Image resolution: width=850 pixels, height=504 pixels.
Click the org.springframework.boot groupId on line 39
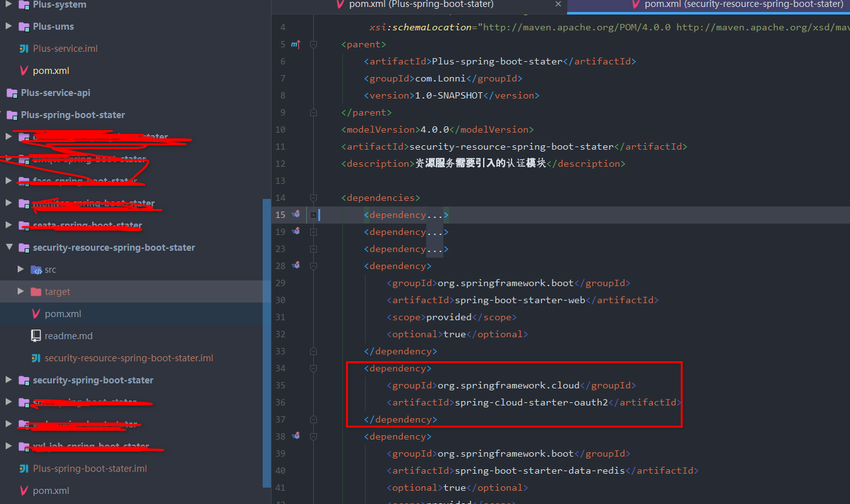coord(506,453)
